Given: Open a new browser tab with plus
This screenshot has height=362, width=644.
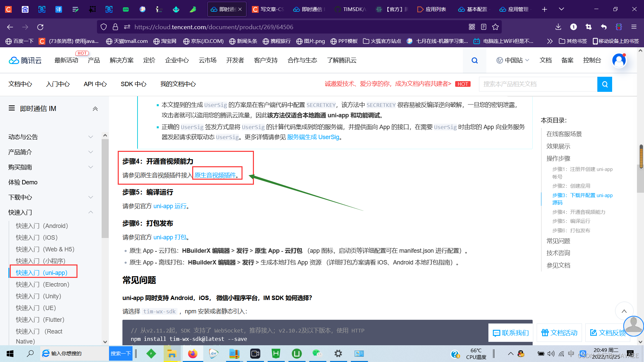Looking at the screenshot, I should [544, 9].
